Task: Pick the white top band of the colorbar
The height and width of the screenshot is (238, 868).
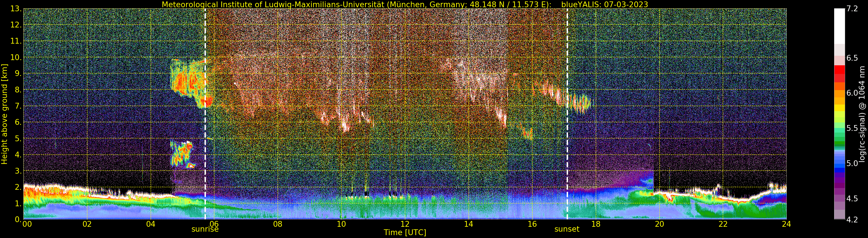Action: tap(839, 26)
